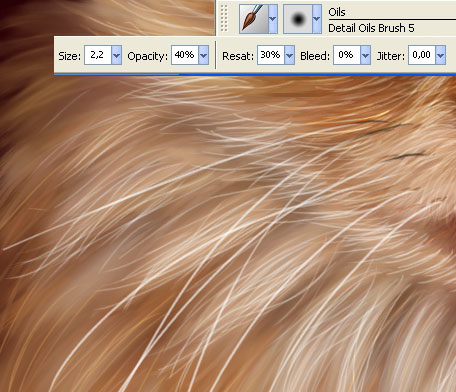456x392 pixels.
Task: Click the Bleed value field
Action: coord(347,55)
